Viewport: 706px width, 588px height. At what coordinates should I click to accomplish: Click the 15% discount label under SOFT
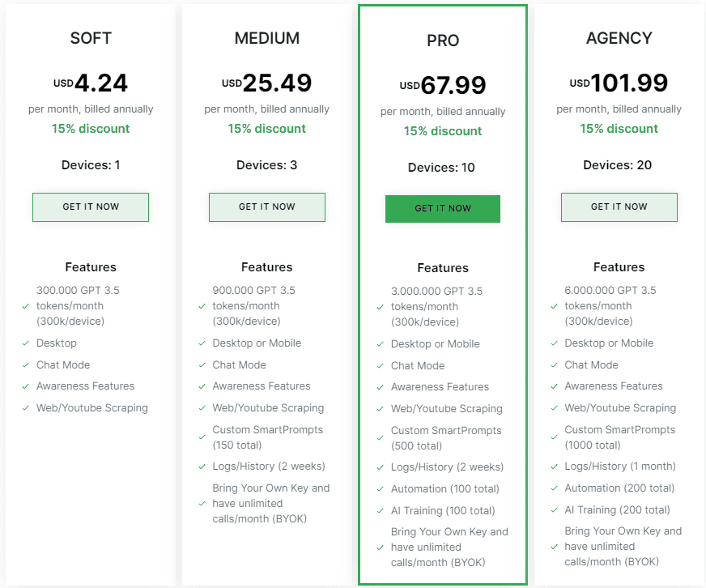90,129
